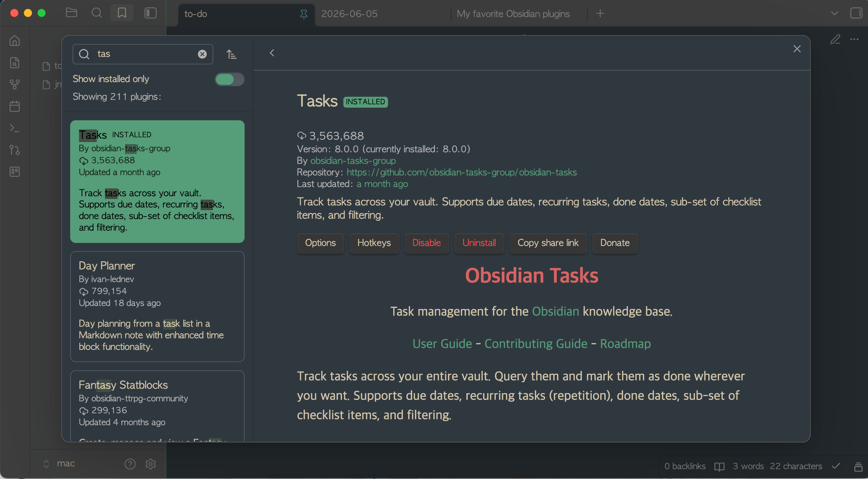The width and height of the screenshot is (868, 479).
Task: Clear the plugin search text
Action: (x=202, y=54)
